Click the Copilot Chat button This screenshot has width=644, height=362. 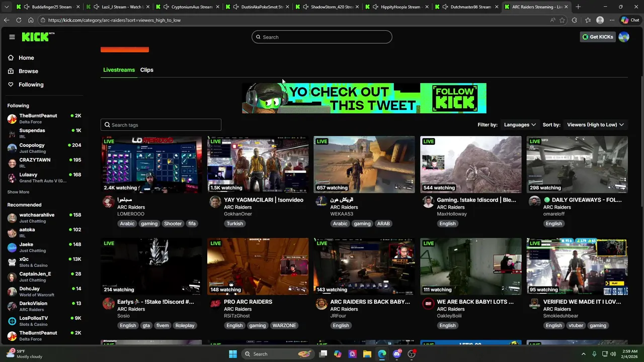630,20
